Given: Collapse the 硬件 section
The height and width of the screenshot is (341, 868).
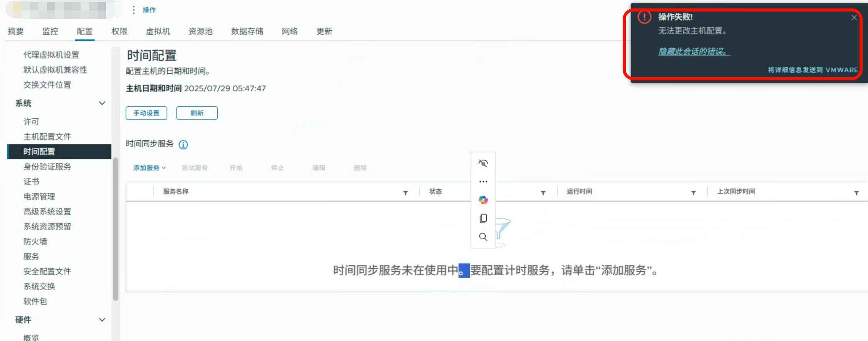Looking at the screenshot, I should pos(102,320).
